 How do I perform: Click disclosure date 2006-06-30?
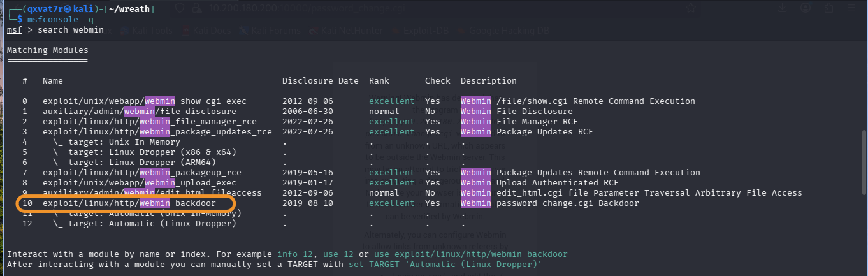click(308, 112)
